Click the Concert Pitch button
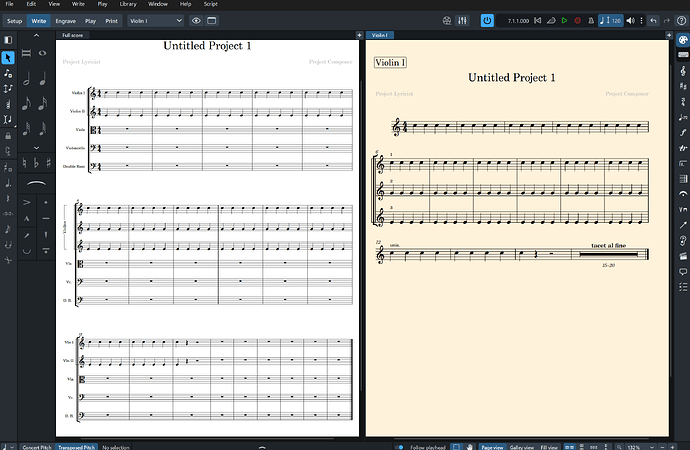This screenshot has height=450, width=690. click(x=37, y=446)
